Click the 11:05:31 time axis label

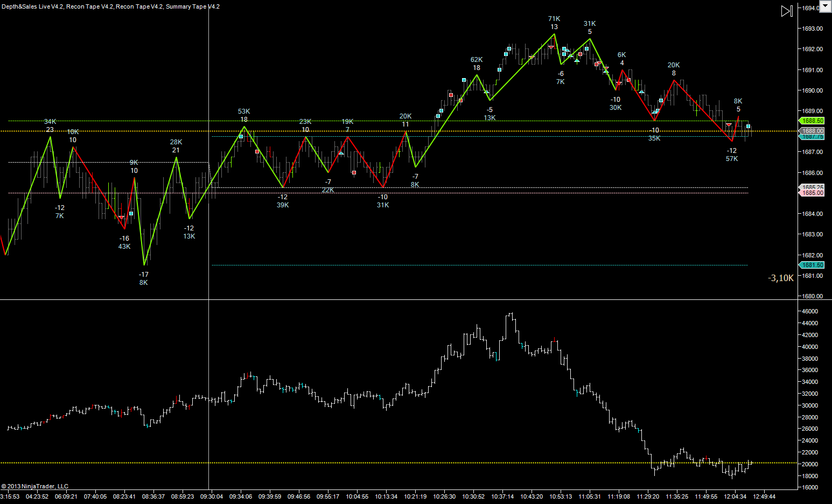[x=590, y=496]
